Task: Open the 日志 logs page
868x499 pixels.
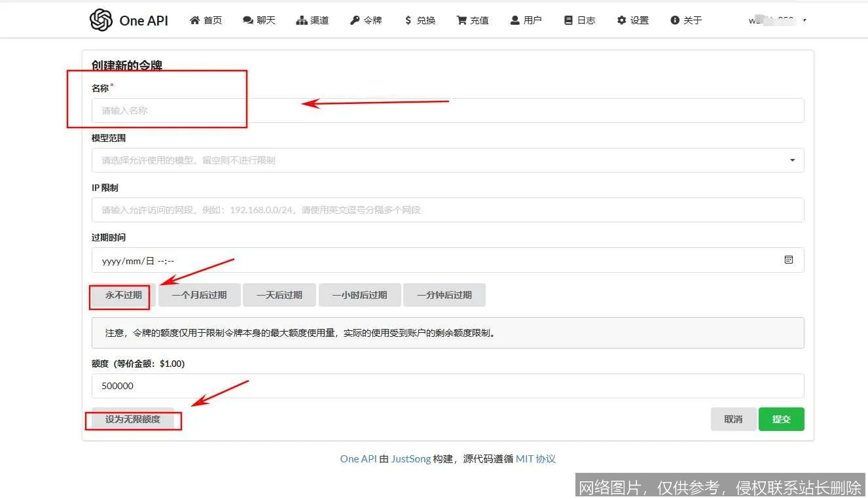Action: click(x=579, y=20)
